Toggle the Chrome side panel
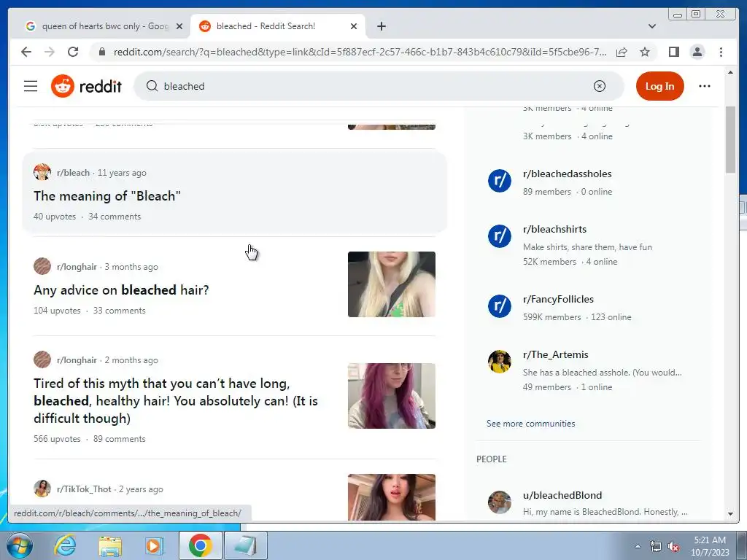 tap(673, 52)
